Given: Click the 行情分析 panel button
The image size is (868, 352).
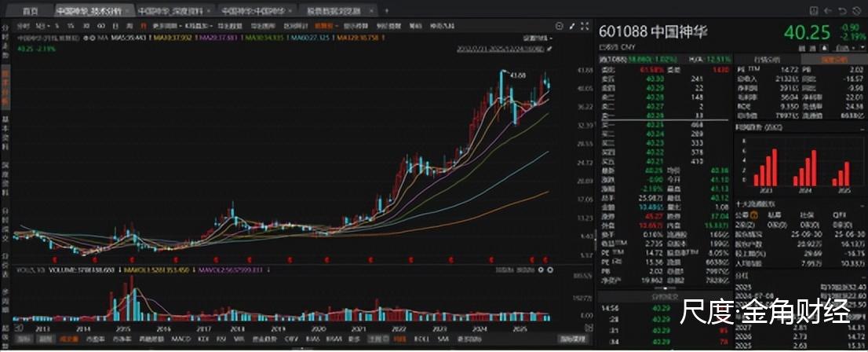Looking at the screenshot, I should point(766,59).
